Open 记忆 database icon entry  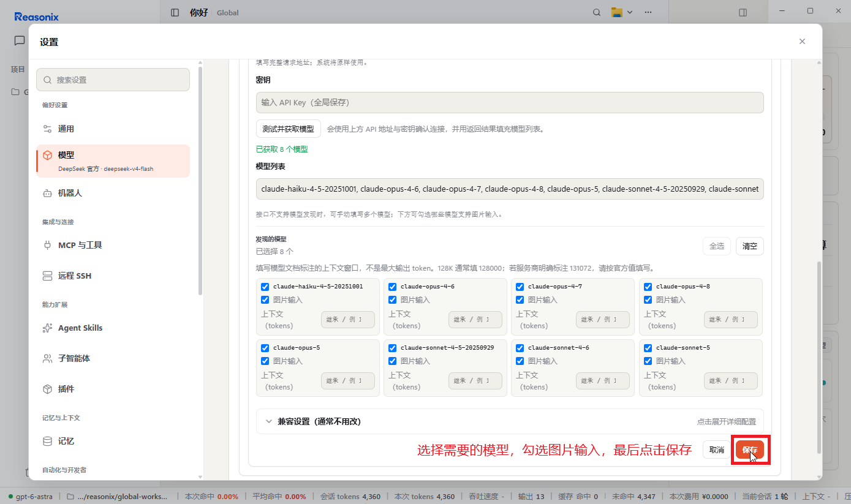click(113, 441)
